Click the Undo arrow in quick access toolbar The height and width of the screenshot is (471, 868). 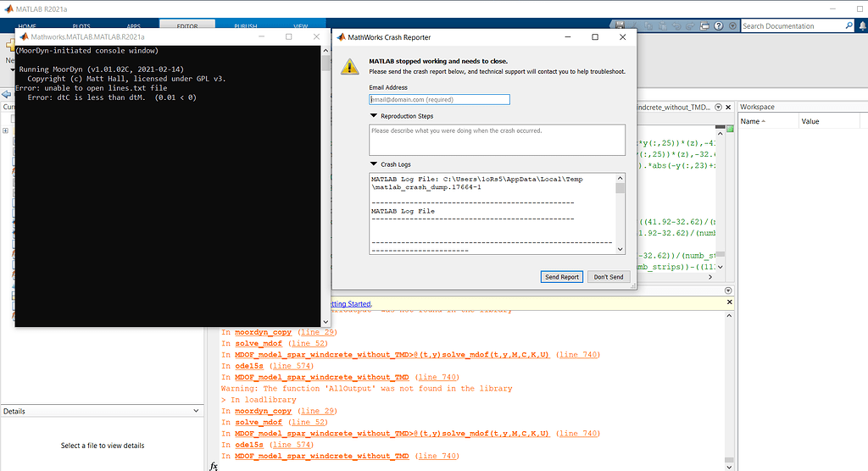pyautogui.click(x=676, y=26)
